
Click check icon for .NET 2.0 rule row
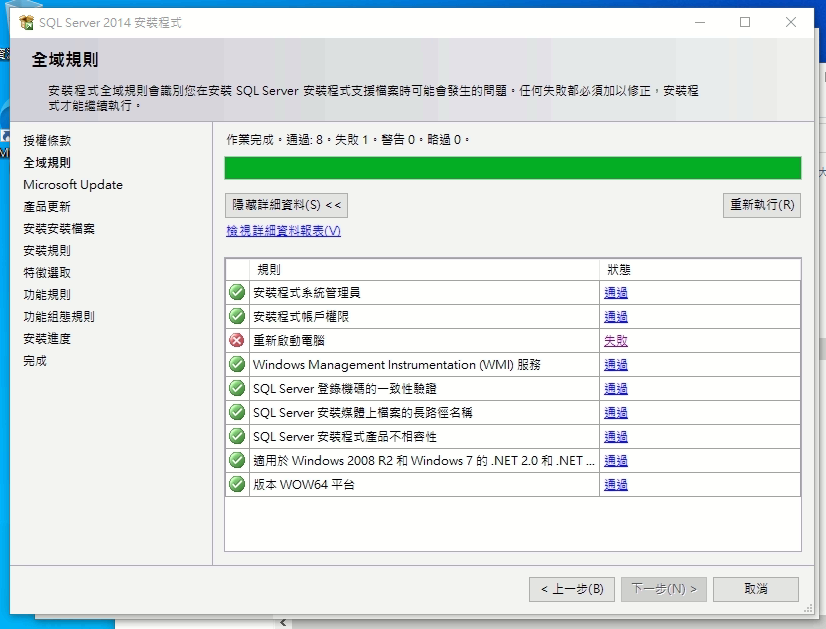coord(237,460)
